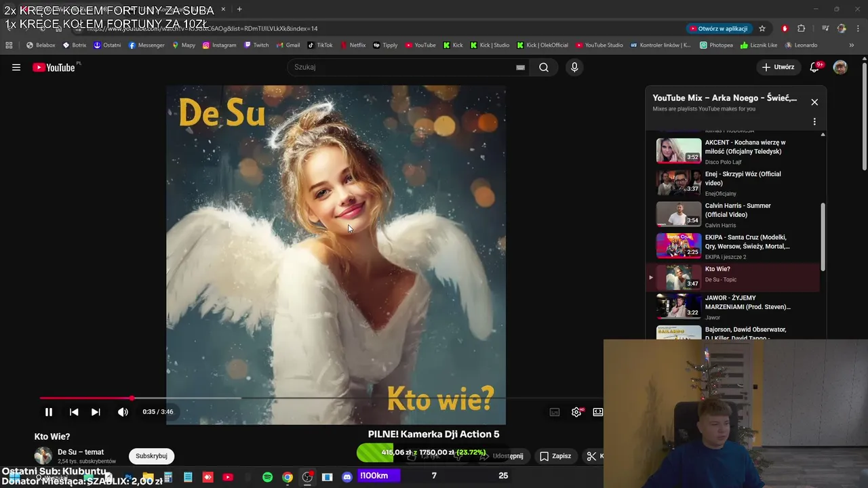The height and width of the screenshot is (488, 868).
Task: Show hidden bookmarks with the overflow chevron
Action: 852,45
